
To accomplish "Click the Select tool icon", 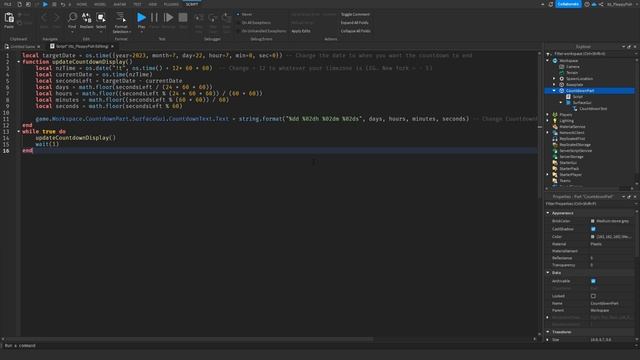I will tap(101, 17).
